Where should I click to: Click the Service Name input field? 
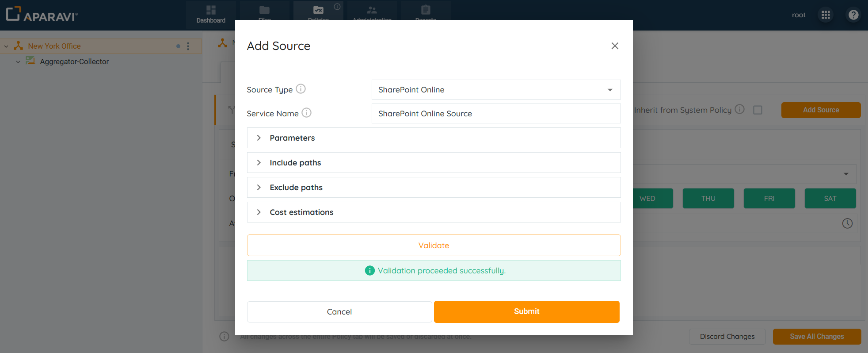[496, 114]
